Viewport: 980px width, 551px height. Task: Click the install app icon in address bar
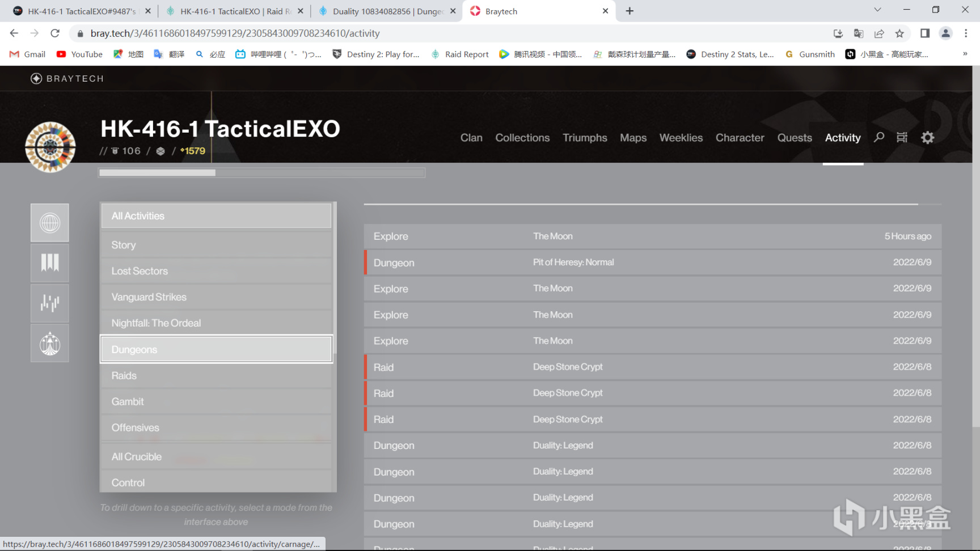tap(838, 33)
